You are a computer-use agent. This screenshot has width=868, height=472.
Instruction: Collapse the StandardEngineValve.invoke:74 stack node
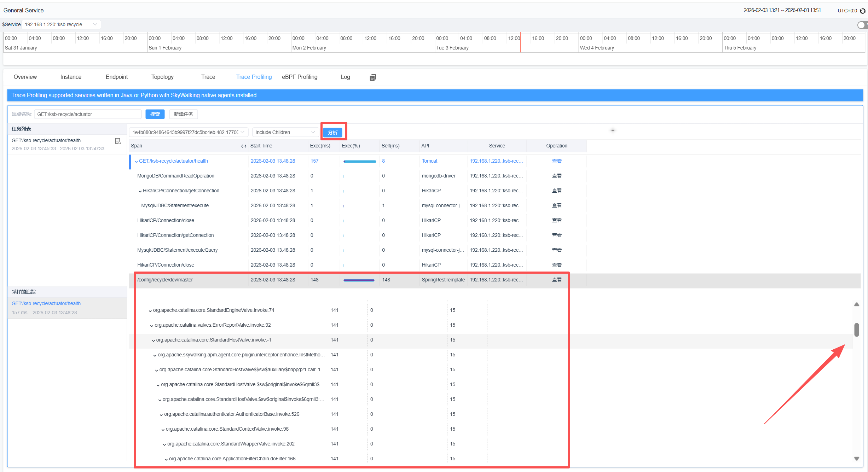[150, 311]
